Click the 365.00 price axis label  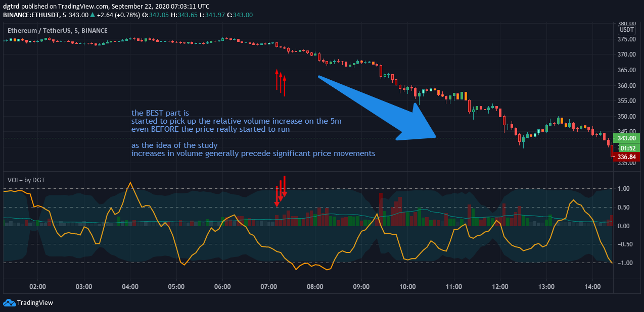627,70
